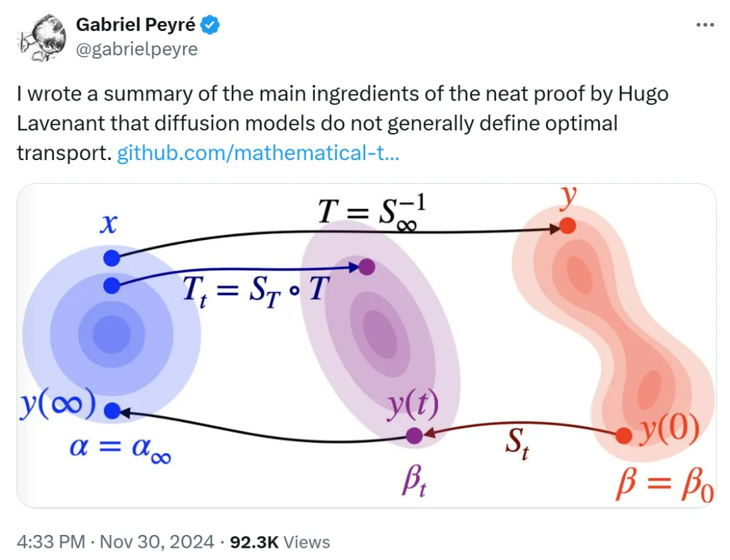
Task: Open Gabriel Peyré's sketch profile avatar
Action: tap(41, 37)
